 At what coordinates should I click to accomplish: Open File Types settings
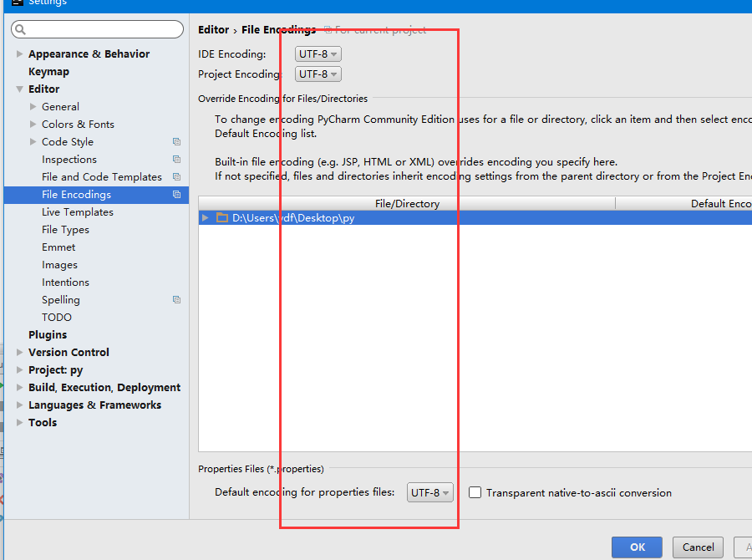pos(65,229)
